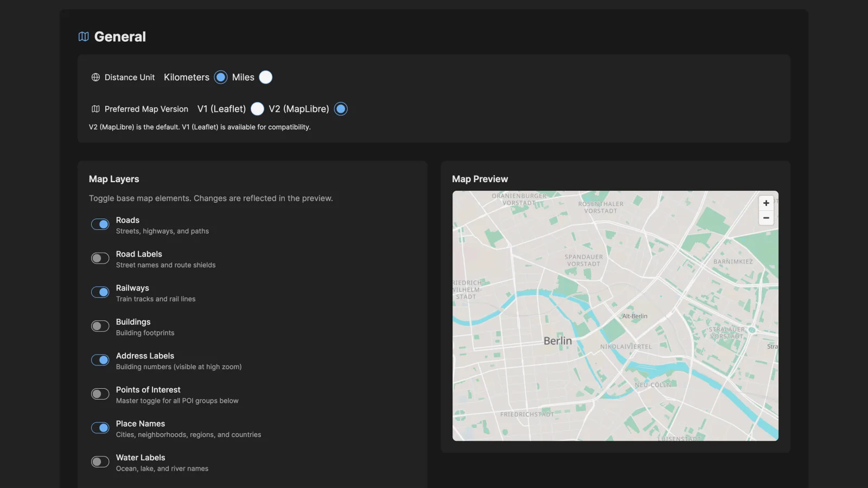Enable the Road Labels toggle

click(100, 258)
